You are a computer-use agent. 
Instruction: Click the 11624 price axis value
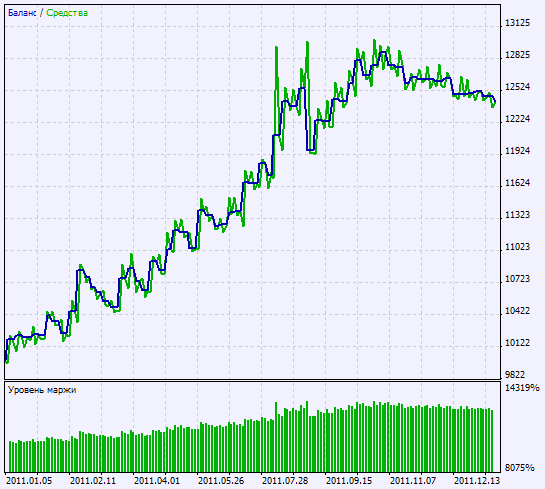click(x=518, y=183)
